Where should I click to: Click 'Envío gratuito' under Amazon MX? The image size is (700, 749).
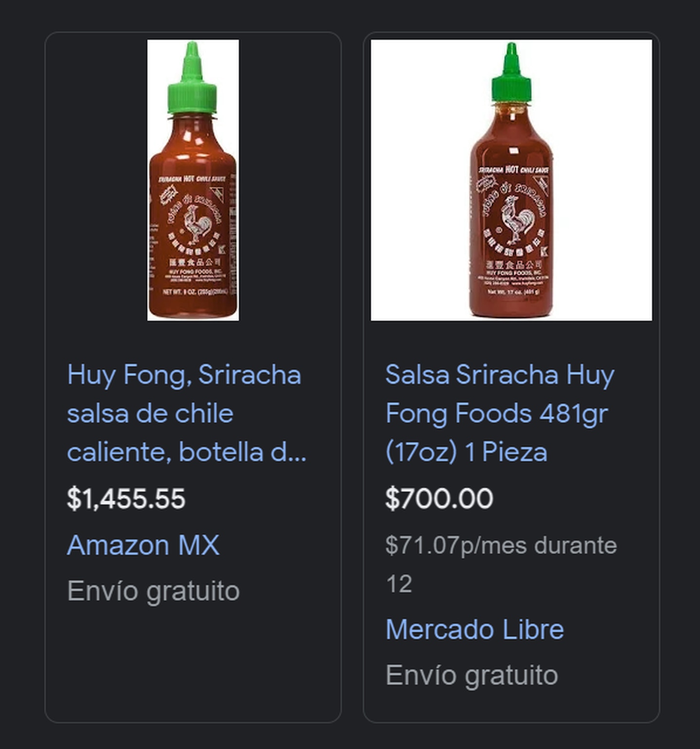pos(153,591)
